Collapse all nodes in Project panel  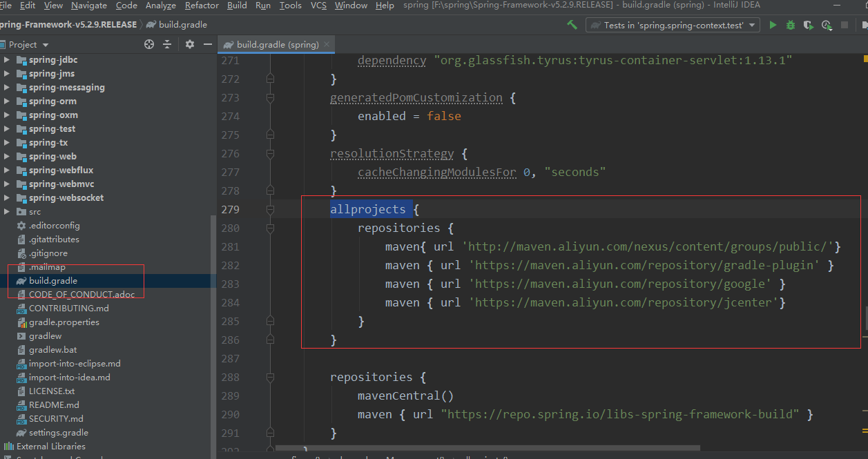click(167, 44)
